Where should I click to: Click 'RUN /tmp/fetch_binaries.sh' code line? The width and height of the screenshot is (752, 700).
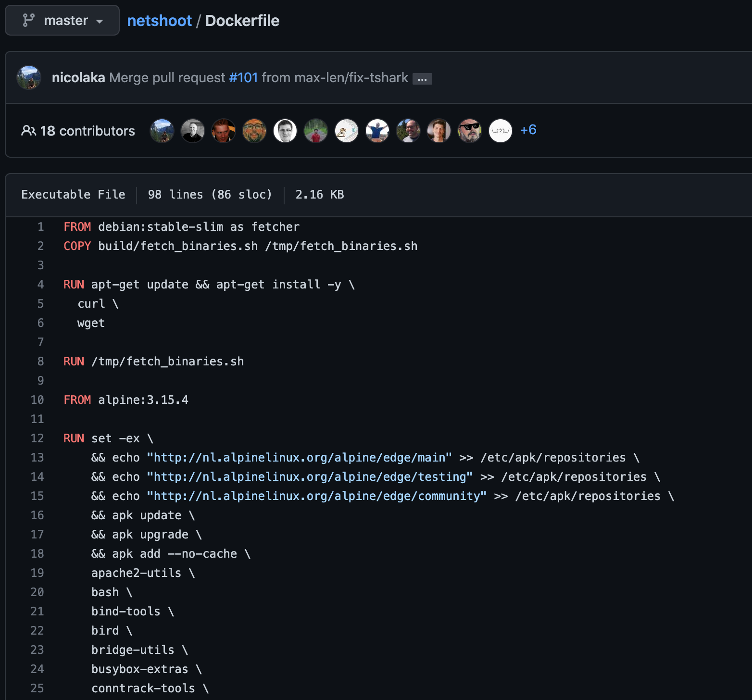tap(153, 362)
